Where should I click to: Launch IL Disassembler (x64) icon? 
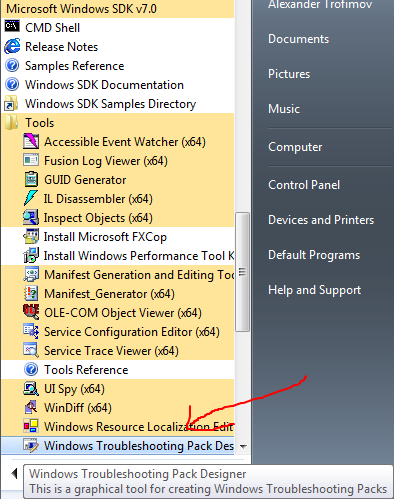click(31, 198)
